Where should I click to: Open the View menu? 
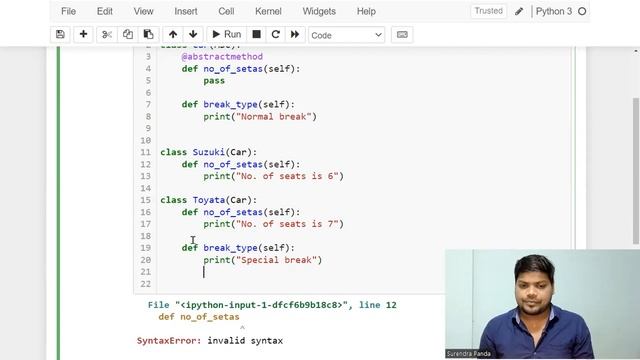(143, 11)
